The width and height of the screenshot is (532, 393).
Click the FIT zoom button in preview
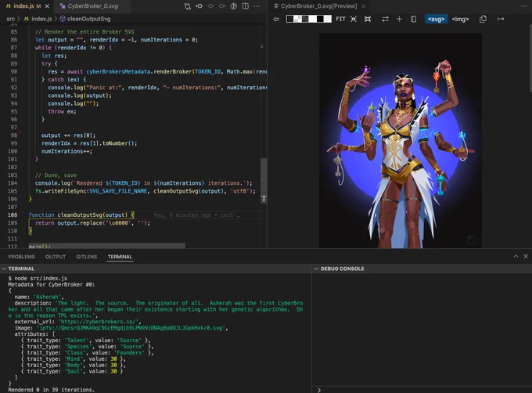pos(340,19)
